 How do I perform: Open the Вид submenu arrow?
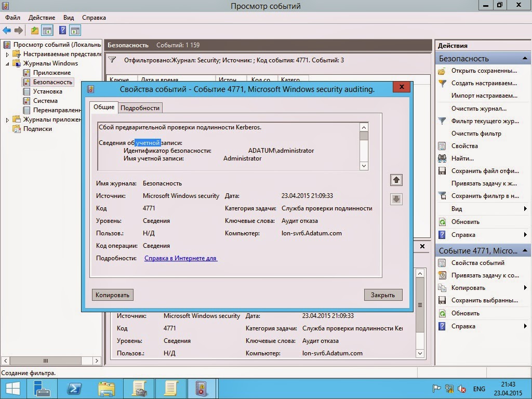(525, 209)
